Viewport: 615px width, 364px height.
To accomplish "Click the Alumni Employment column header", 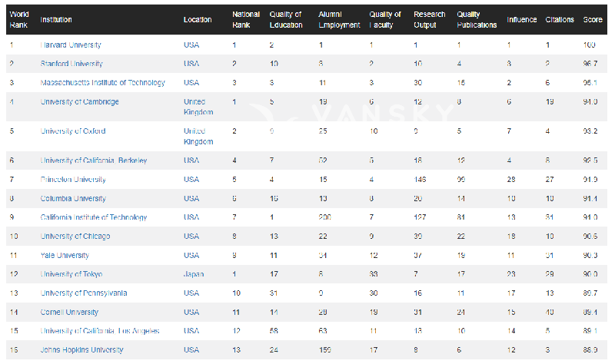I will (x=339, y=20).
